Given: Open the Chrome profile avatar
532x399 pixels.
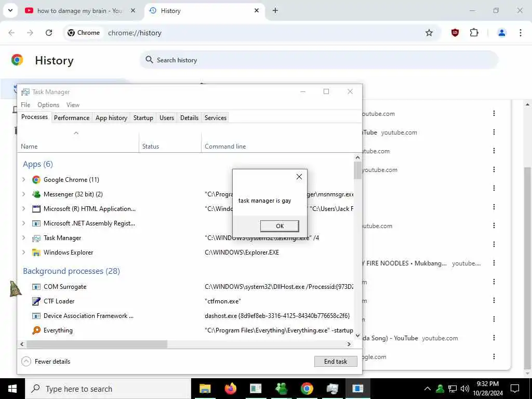Looking at the screenshot, I should coord(501,33).
